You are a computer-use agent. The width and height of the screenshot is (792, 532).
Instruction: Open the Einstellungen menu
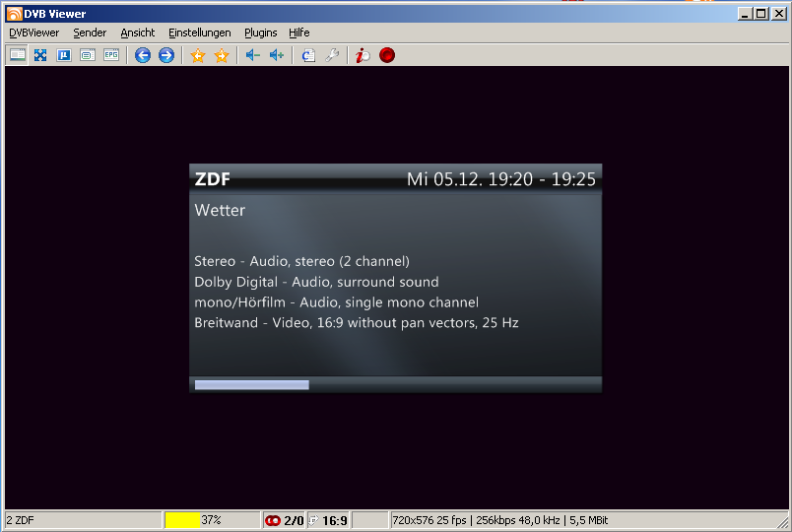point(200,33)
